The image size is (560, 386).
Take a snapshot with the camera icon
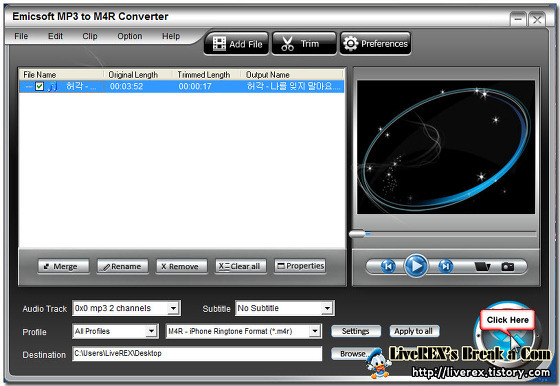pyautogui.click(x=508, y=267)
